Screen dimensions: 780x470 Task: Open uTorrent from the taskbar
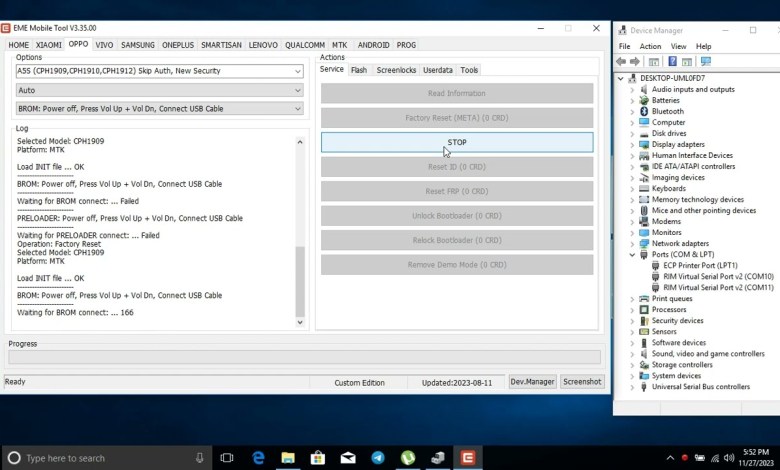[408, 457]
